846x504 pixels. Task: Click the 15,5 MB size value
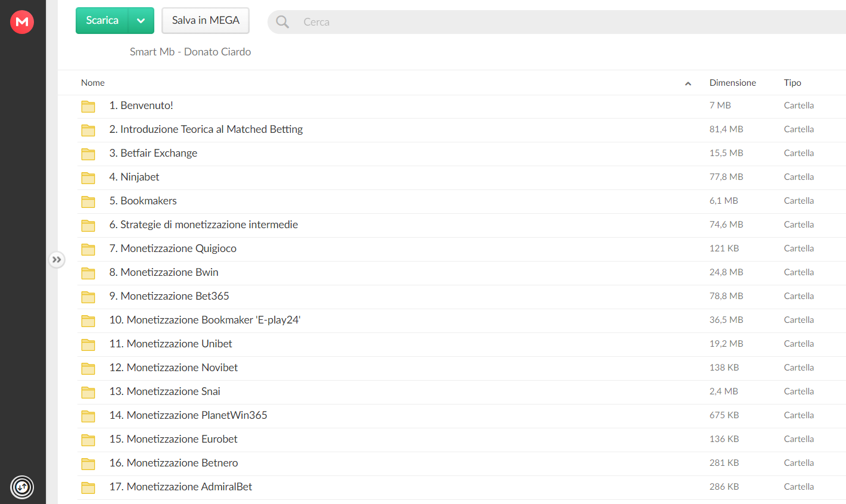[x=726, y=153]
